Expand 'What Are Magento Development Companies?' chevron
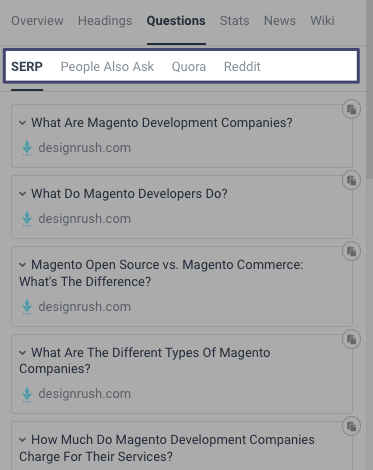 point(23,123)
